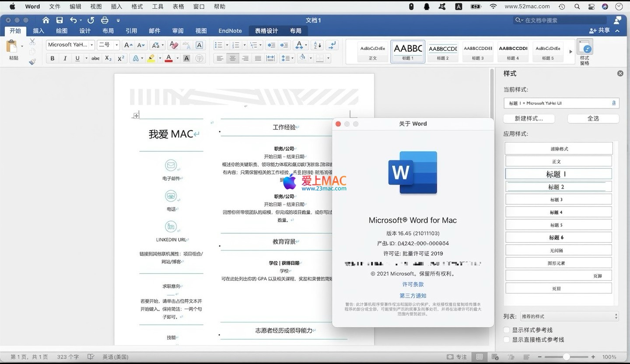
Task: Center align the paragraph text
Action: pos(233,58)
